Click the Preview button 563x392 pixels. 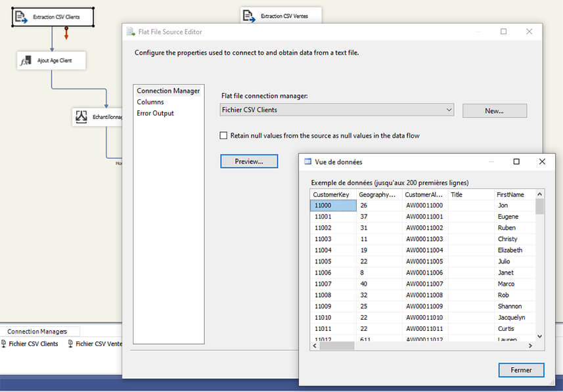coord(248,161)
